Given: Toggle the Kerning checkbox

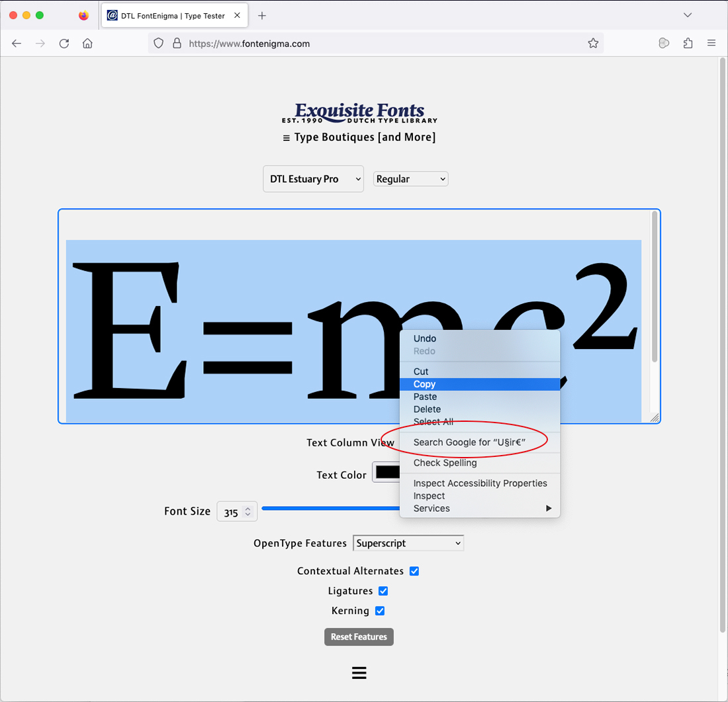Looking at the screenshot, I should pos(380,611).
